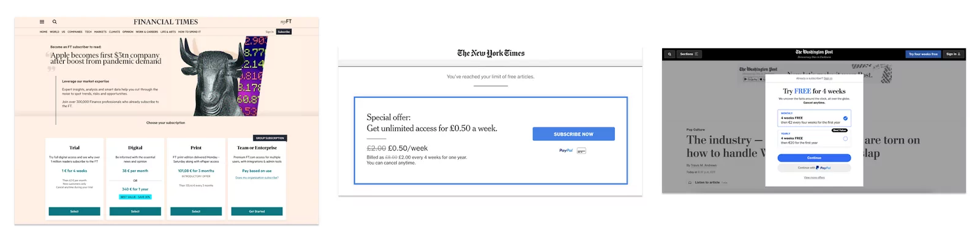
Task: Click Try four weeks free header button
Action: [x=923, y=54]
